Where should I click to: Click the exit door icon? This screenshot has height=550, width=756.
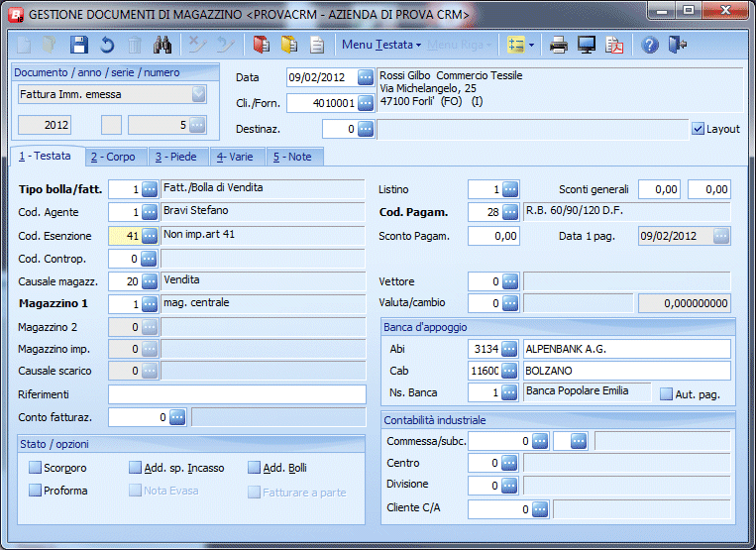[678, 45]
